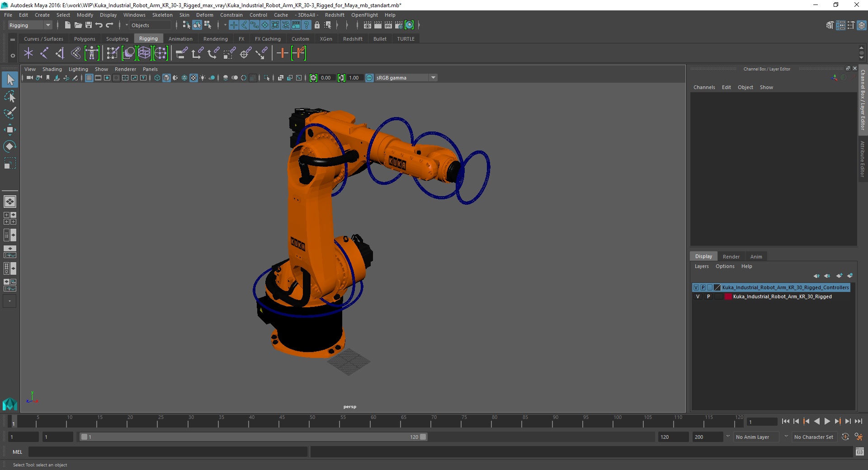Open the shelf menu options button
This screenshot has height=470, width=868.
click(13, 40)
